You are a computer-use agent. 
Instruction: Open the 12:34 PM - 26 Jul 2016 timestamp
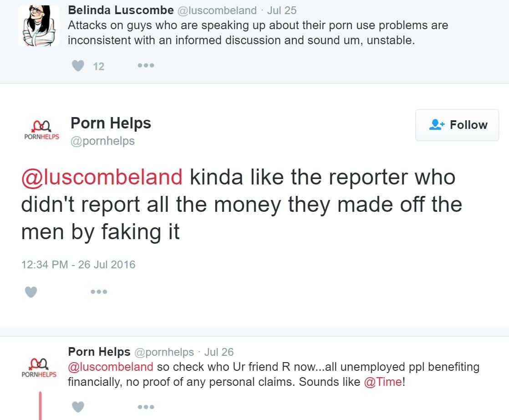pyautogui.click(x=78, y=264)
